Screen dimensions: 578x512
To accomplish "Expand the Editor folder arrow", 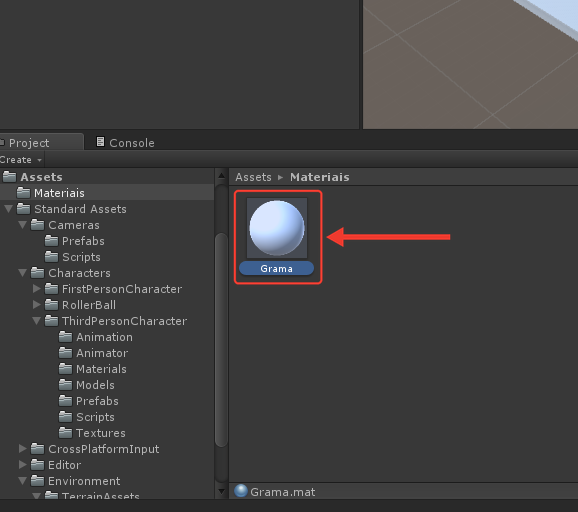I will click(22, 464).
